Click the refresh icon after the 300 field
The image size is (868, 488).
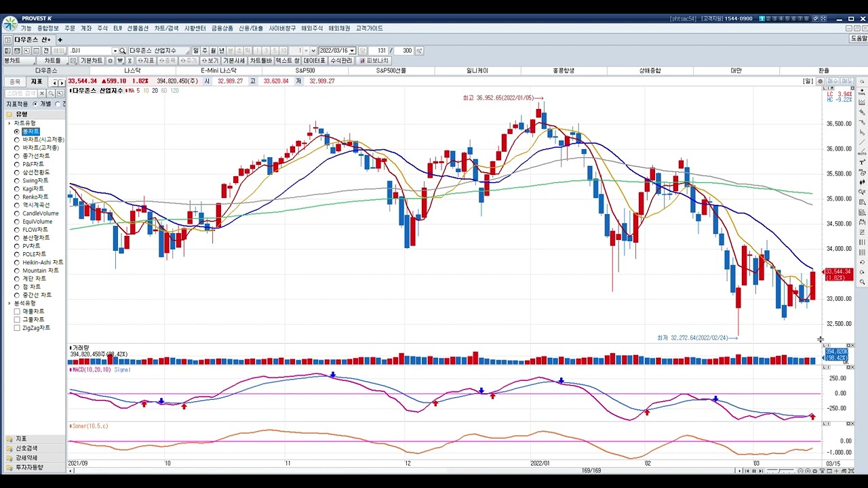point(420,51)
